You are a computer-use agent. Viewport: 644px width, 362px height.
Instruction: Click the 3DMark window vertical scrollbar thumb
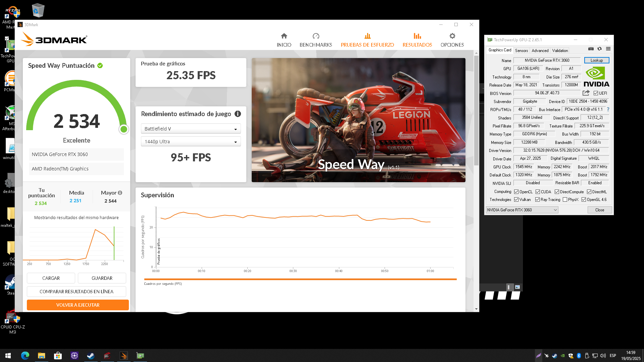point(476,111)
